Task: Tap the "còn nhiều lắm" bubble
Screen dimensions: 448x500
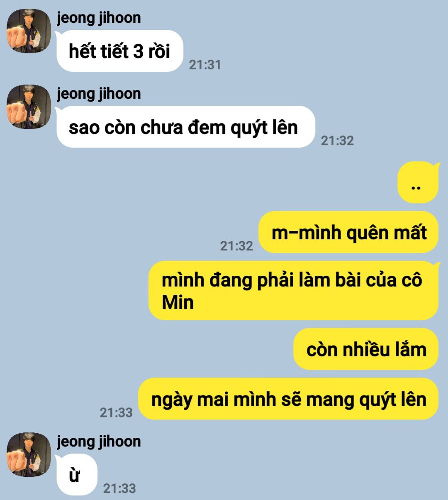Action: [x=366, y=349]
